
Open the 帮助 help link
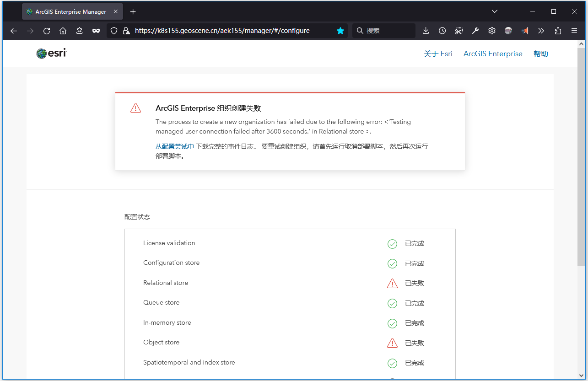pos(541,54)
